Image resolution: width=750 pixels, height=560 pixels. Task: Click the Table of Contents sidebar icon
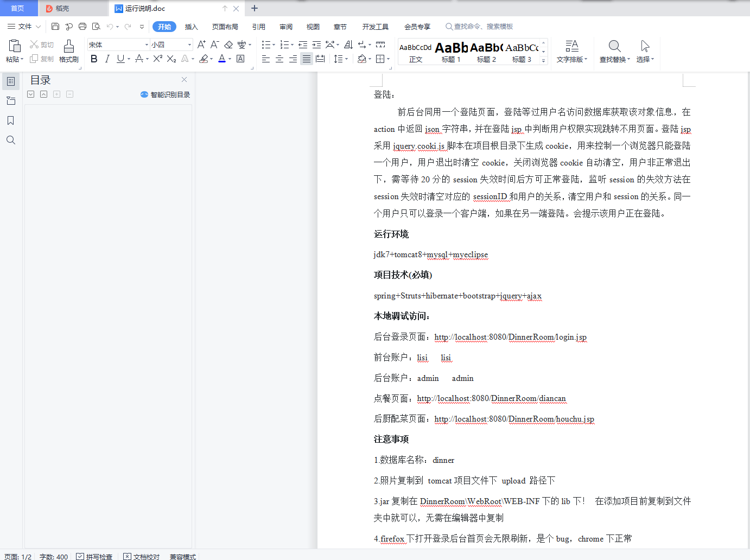[x=10, y=81]
